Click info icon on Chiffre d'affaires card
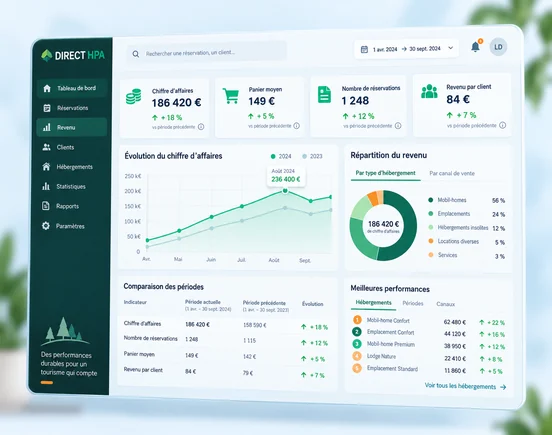Screen dimensions: 552x435 pyautogui.click(x=201, y=127)
